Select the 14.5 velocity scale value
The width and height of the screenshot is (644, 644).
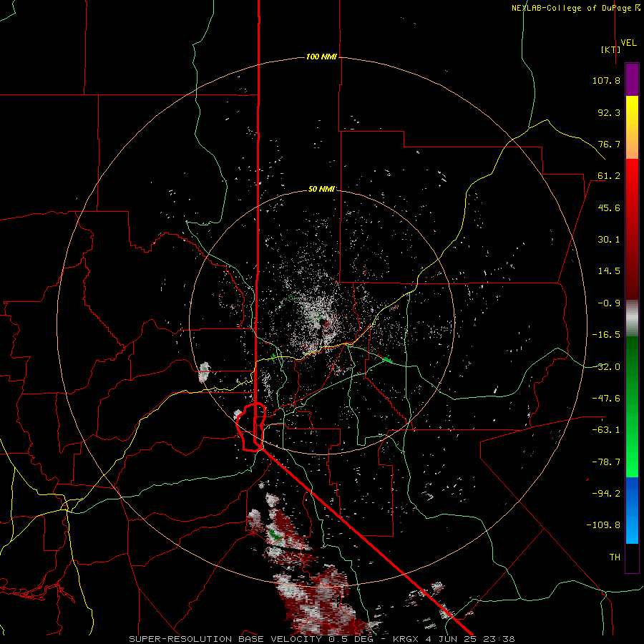pos(609,271)
